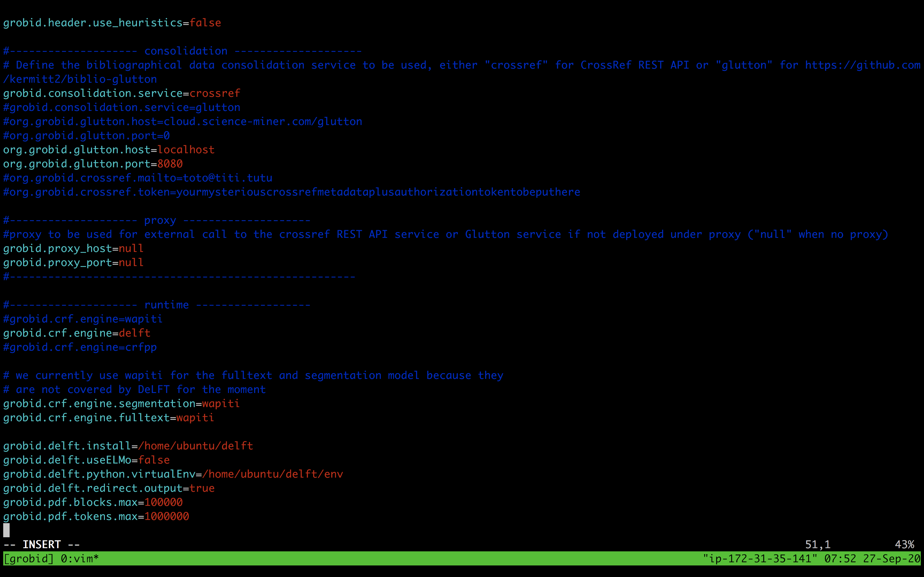Open the github.com biblio-glutton URL
Image resolution: width=924 pixels, height=577 pixels.
coord(863,65)
